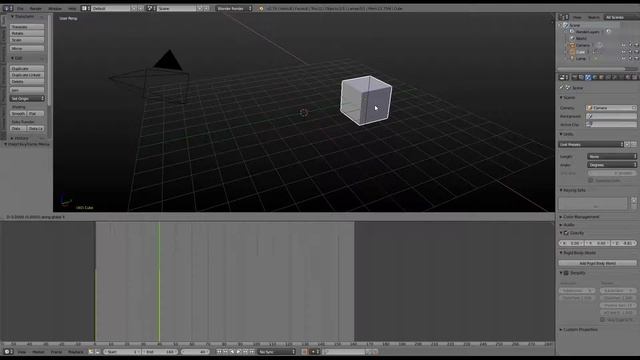Open the timeline editor type icon
This screenshot has height=360, width=640.
[x=8, y=351]
